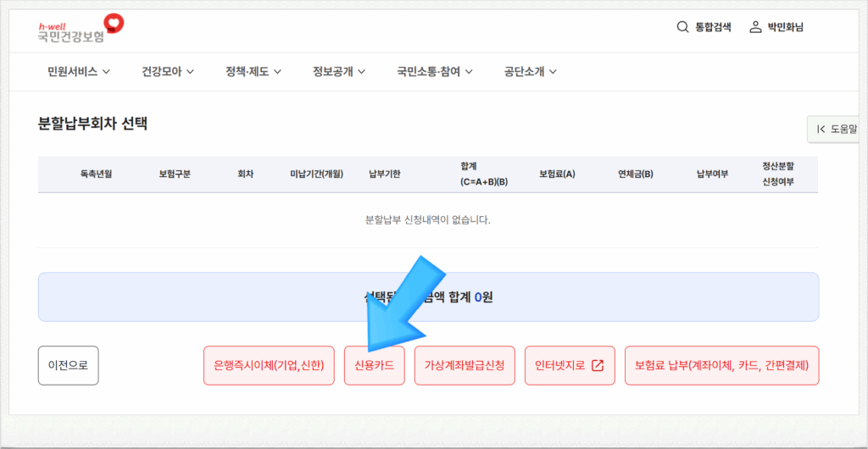Expand the 건강모아 menu
868x449 pixels.
tap(168, 71)
